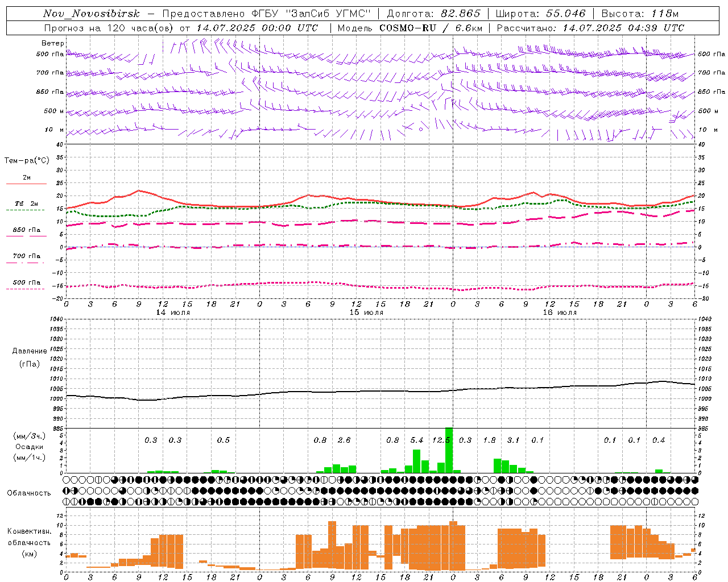Select the 'Модель COSMO-RU / 6.6км' label
Screen dimensions: 728x582
coord(410,28)
